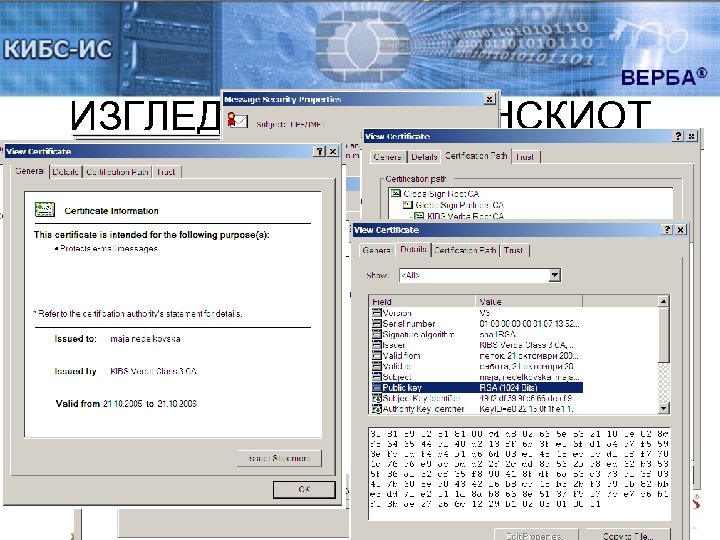
Task: Select the Version field row
Action: tap(477, 313)
